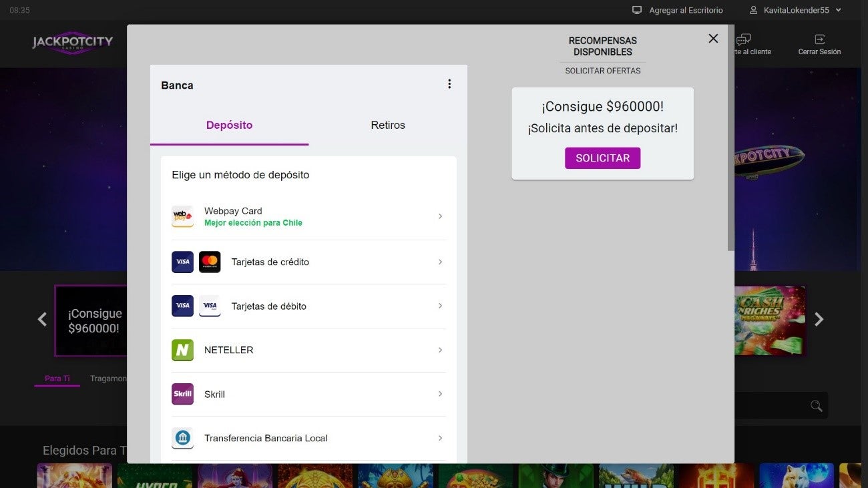Click the monitor icon by Agregar al Escritorio
868x488 pixels.
click(637, 10)
